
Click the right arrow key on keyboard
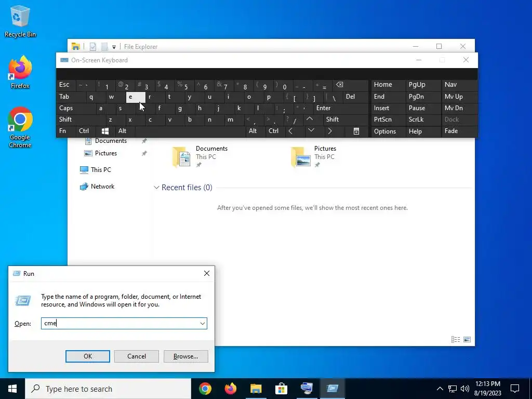[330, 131]
